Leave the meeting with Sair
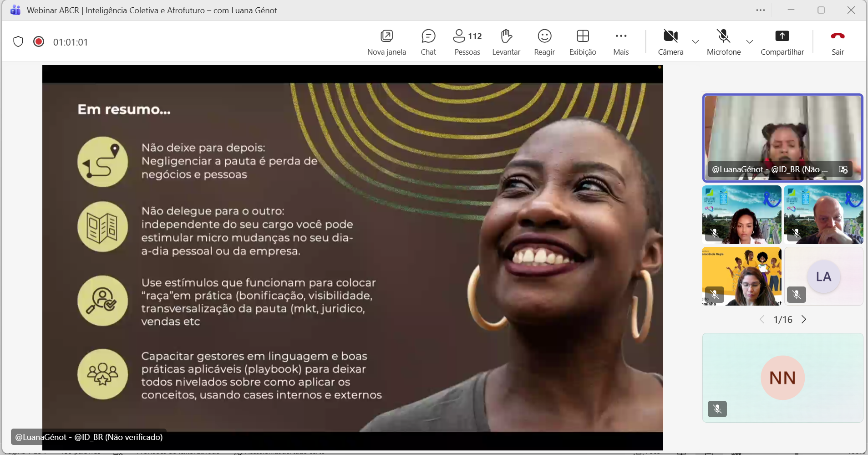Image resolution: width=868 pixels, height=455 pixels. (838, 42)
